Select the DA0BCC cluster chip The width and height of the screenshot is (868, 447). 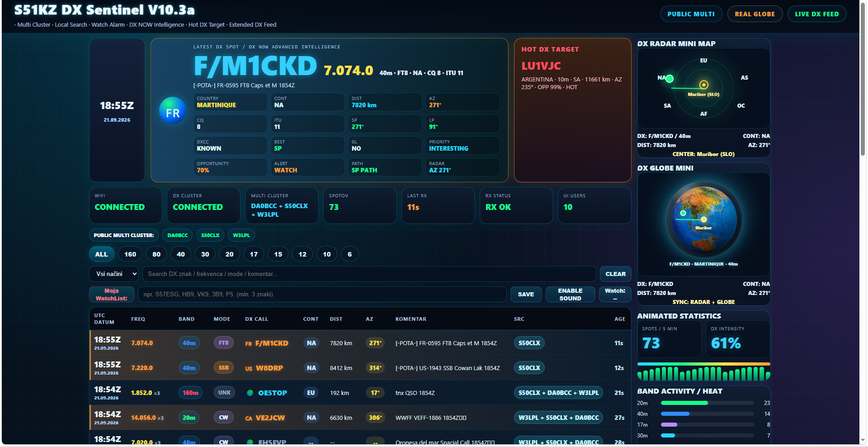[x=178, y=235]
